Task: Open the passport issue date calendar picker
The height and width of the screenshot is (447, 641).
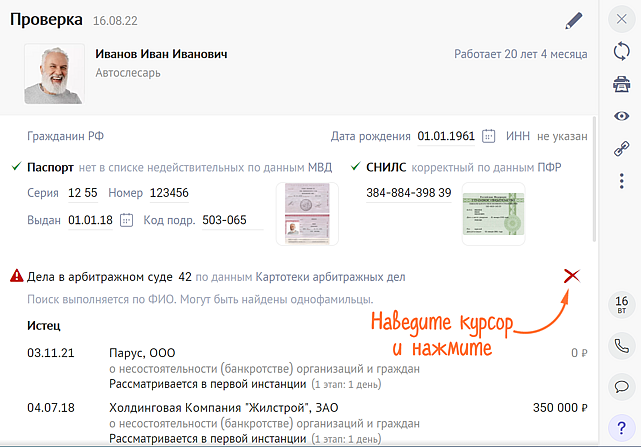Action: (127, 220)
